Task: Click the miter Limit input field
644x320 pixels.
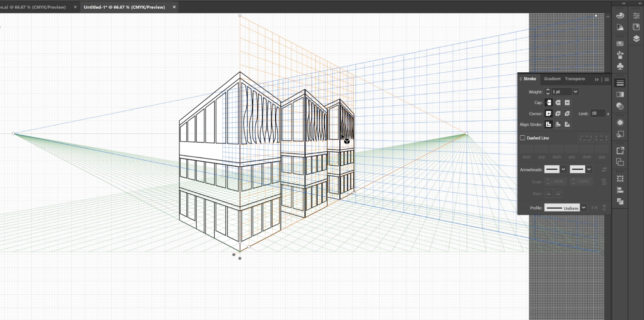Action: tap(598, 114)
